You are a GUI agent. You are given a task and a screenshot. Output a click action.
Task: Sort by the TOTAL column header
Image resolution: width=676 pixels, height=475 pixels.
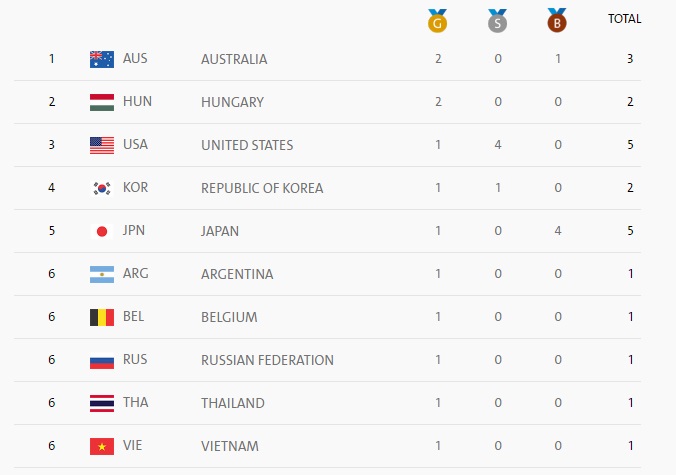point(624,19)
